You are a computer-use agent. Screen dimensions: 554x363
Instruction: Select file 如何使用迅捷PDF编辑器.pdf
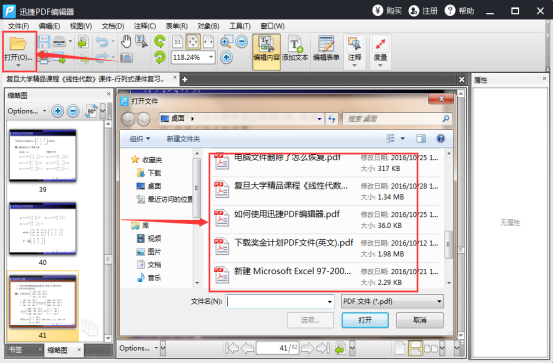(325, 219)
